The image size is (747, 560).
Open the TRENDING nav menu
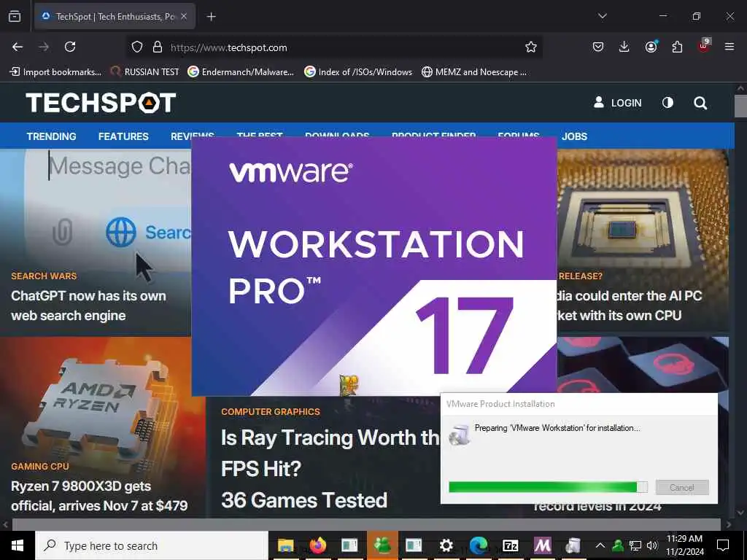52,136
